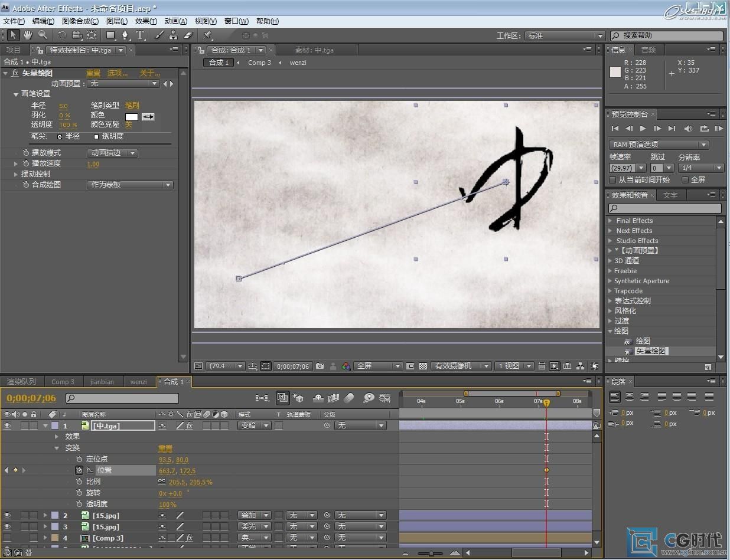
Task: Click 重置 link for 矢量绘图 effect
Action: 93,73
